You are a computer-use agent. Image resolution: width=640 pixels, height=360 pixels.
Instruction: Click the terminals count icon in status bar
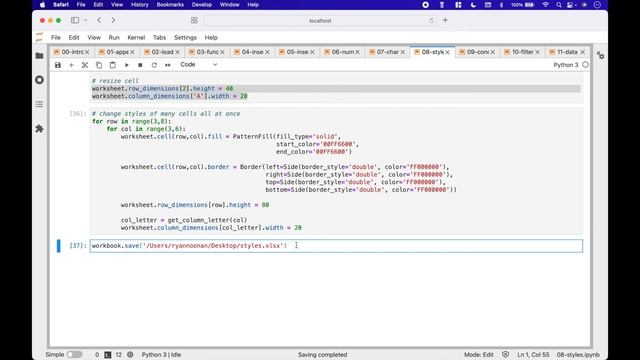coord(108,355)
